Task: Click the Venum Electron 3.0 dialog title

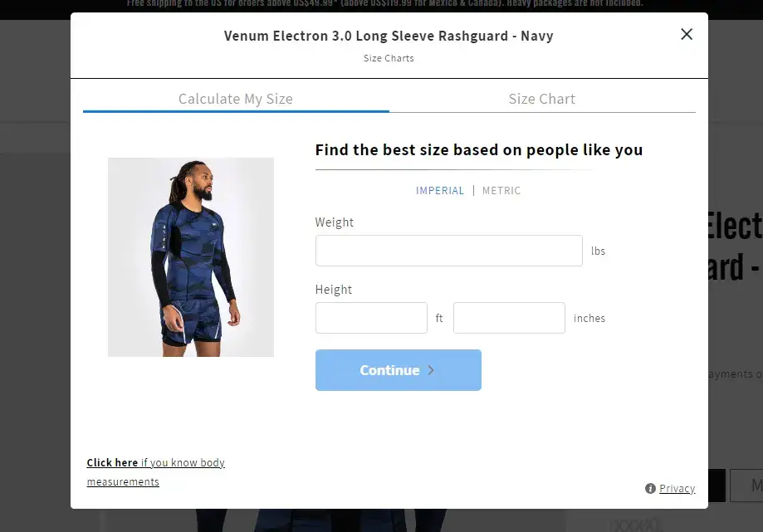Action: 389,36
